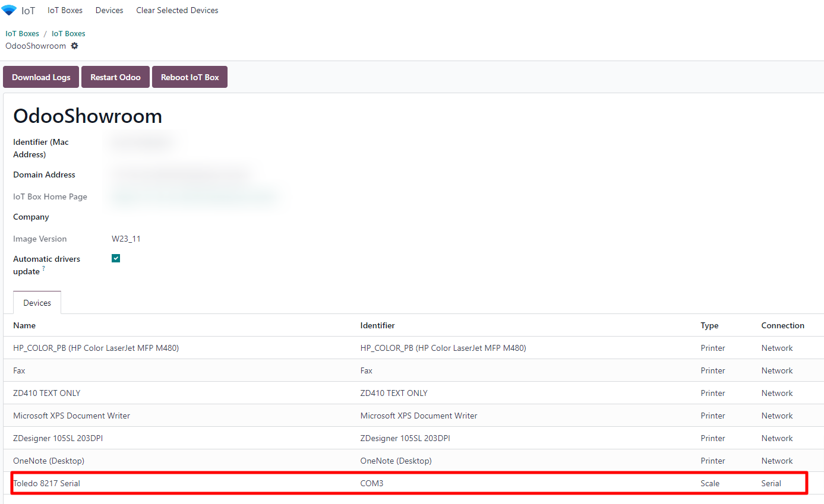Click the IoT app logo icon
The width and height of the screenshot is (824, 504).
coord(9,10)
